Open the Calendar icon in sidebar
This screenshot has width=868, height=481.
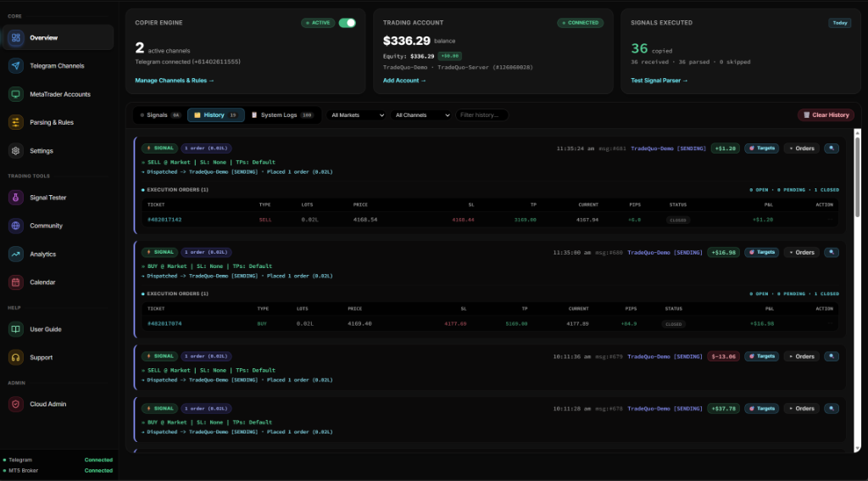[15, 282]
